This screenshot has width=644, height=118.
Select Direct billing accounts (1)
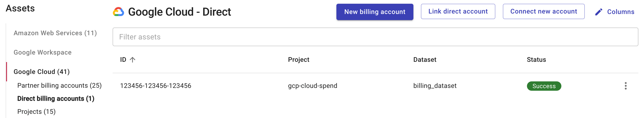55,99
